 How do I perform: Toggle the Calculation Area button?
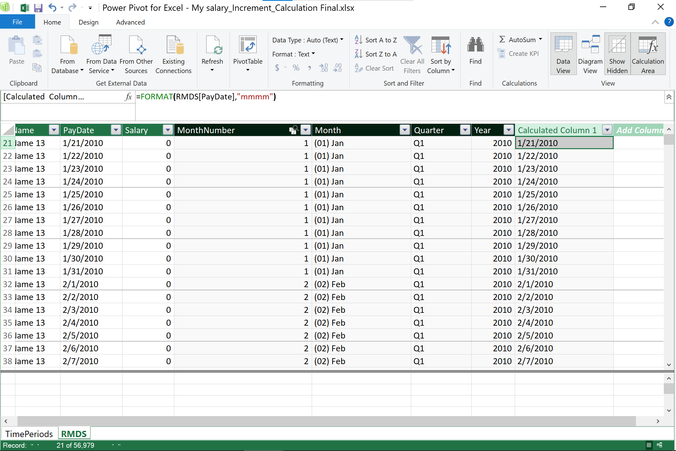click(648, 54)
